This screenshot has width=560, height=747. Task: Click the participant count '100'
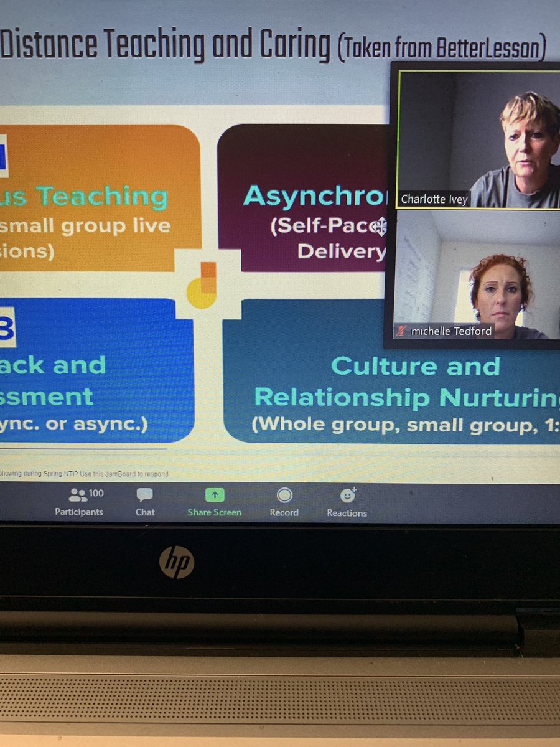(x=96, y=493)
